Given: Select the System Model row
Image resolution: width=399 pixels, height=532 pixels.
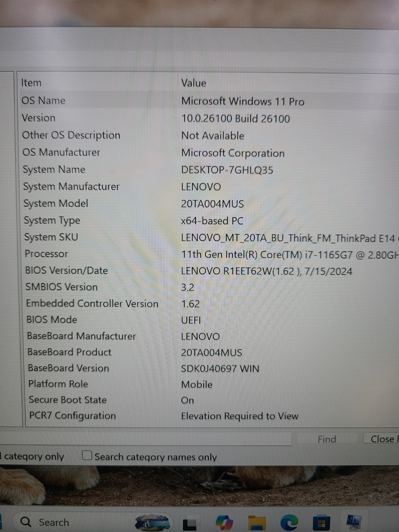Looking at the screenshot, I should click(x=209, y=203).
